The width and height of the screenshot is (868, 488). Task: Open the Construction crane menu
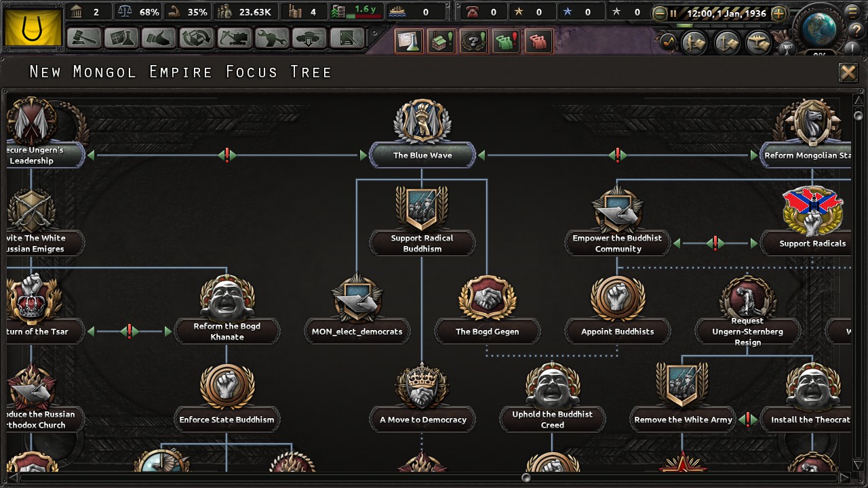(234, 38)
